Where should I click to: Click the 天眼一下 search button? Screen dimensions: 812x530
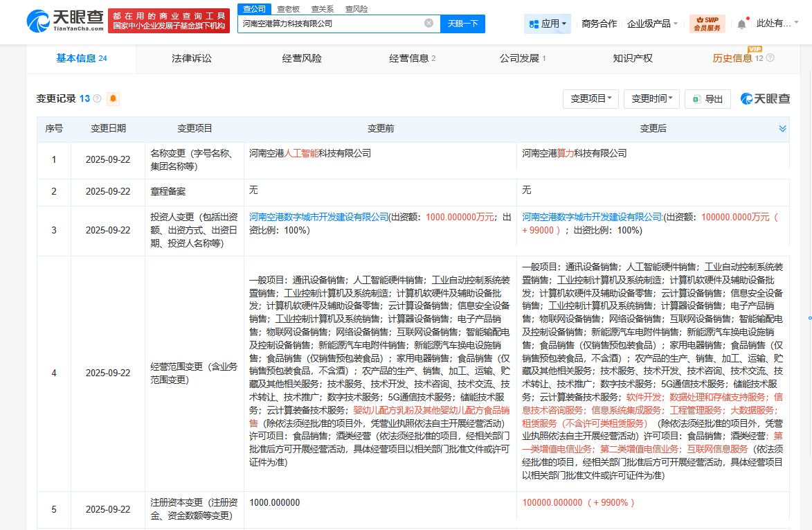point(462,23)
